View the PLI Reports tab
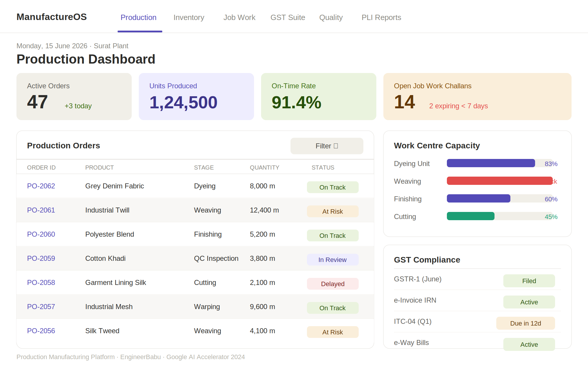Viewport: 588px width, 365px height. click(381, 17)
